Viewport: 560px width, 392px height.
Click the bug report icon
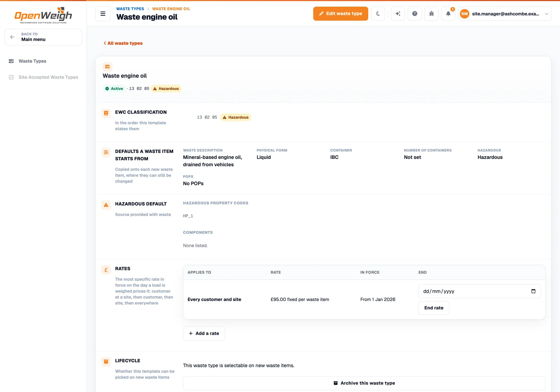pos(432,14)
